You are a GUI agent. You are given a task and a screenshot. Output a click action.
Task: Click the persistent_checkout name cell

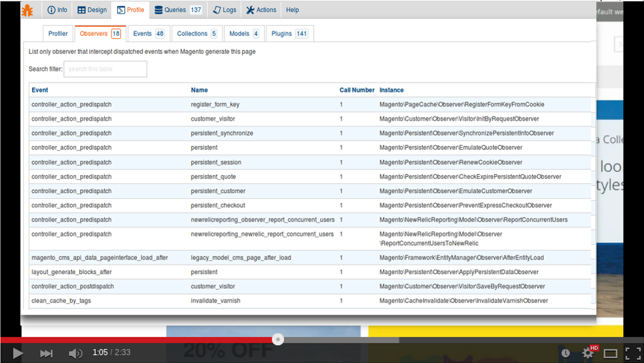coord(218,206)
